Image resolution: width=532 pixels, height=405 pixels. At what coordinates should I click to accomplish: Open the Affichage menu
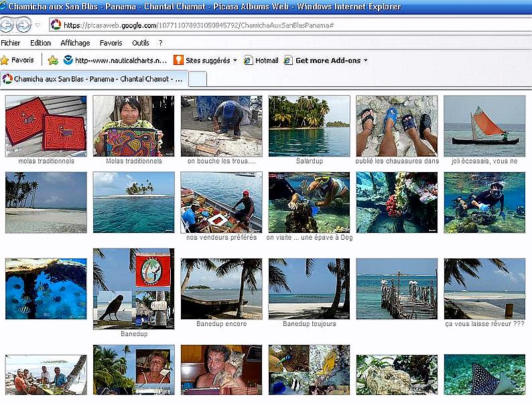75,43
